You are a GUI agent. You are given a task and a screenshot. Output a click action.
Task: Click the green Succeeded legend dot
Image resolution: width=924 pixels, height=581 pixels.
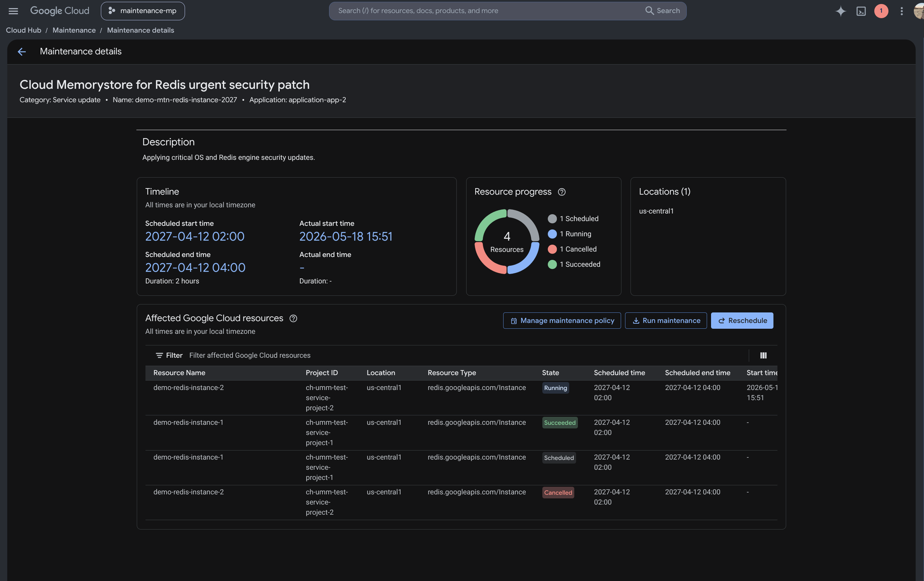coord(552,264)
